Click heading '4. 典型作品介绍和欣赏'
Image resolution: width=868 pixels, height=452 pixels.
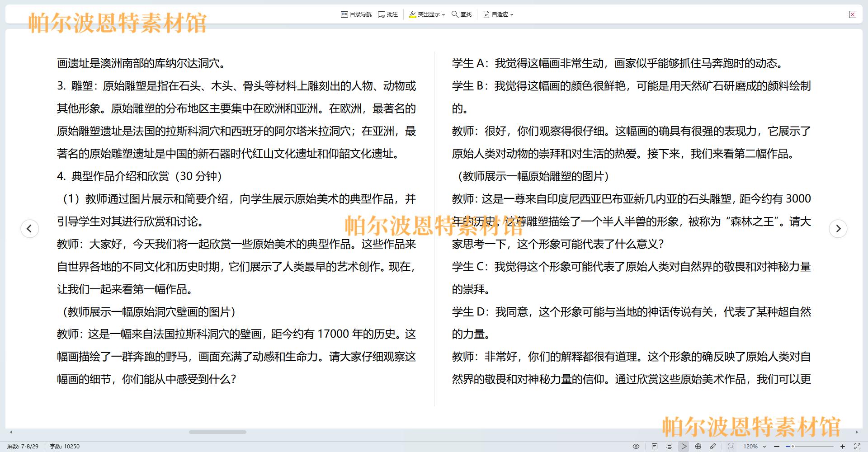113,176
